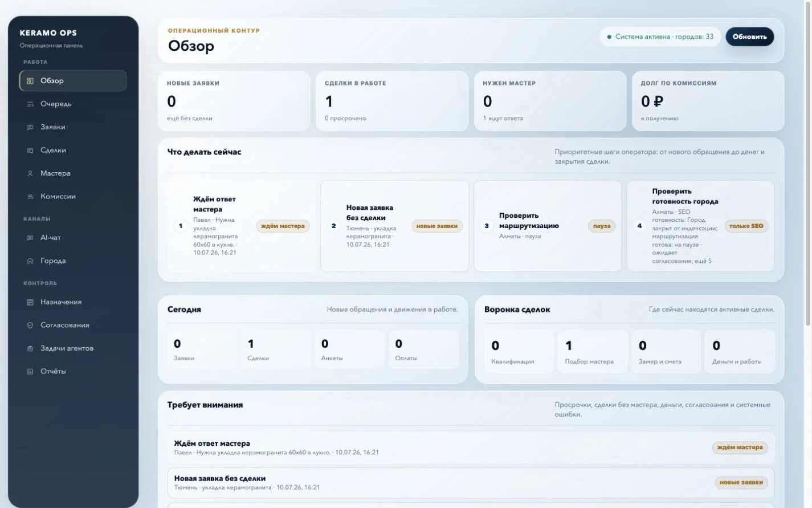Open the Города channel page

point(73,261)
